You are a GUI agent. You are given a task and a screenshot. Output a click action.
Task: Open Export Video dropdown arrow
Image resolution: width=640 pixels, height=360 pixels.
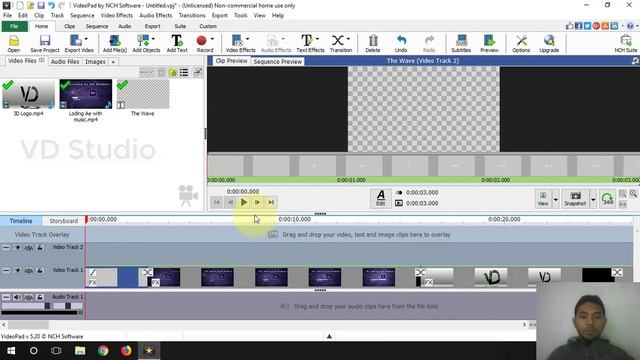click(86, 39)
